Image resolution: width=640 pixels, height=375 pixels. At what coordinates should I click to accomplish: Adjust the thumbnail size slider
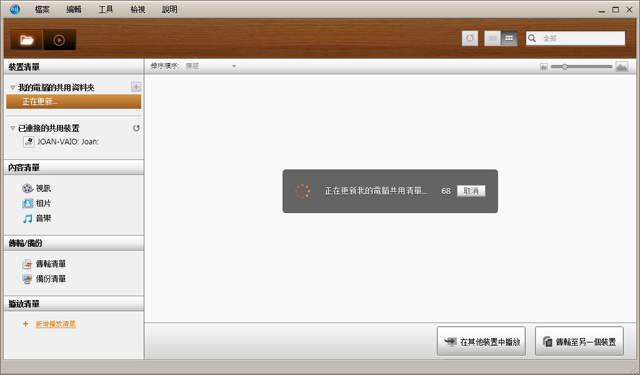click(564, 67)
